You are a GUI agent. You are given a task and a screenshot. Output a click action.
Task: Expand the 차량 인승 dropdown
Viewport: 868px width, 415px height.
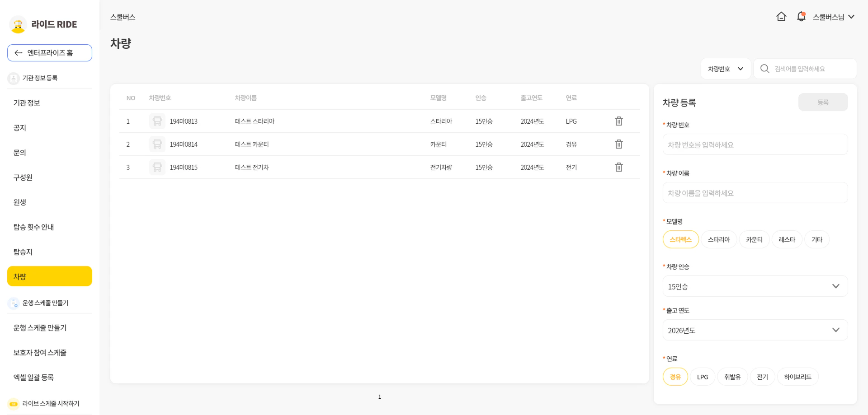tap(755, 286)
